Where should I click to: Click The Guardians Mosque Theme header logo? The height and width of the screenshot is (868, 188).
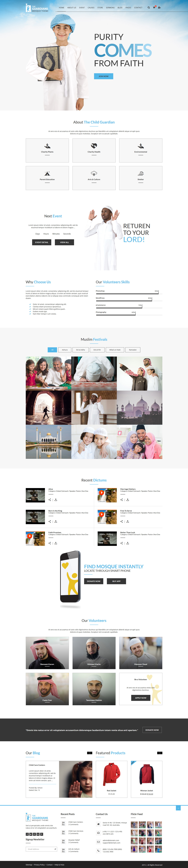(37, 8)
